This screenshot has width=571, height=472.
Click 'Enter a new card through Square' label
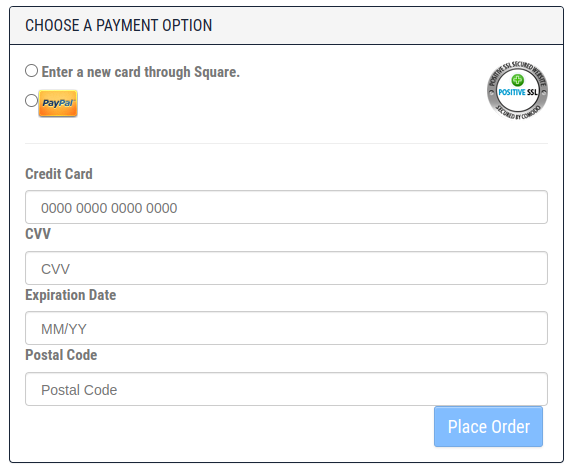(x=141, y=72)
